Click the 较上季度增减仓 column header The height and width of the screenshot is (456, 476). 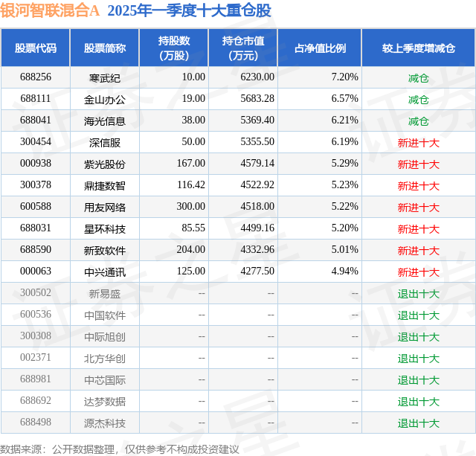tap(419, 48)
